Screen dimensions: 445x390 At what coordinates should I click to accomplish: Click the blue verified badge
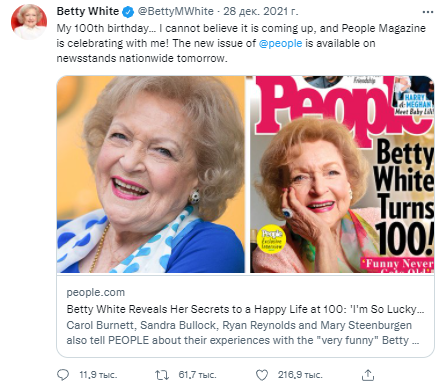(x=128, y=12)
